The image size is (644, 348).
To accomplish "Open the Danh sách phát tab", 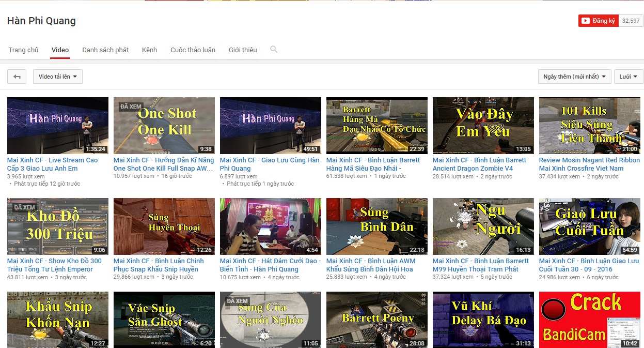I will point(105,50).
